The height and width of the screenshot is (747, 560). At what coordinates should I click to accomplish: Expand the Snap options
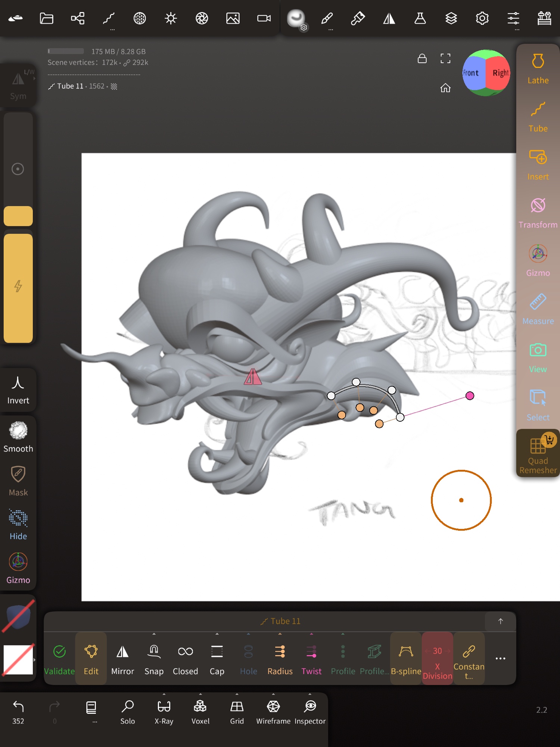[x=154, y=634]
